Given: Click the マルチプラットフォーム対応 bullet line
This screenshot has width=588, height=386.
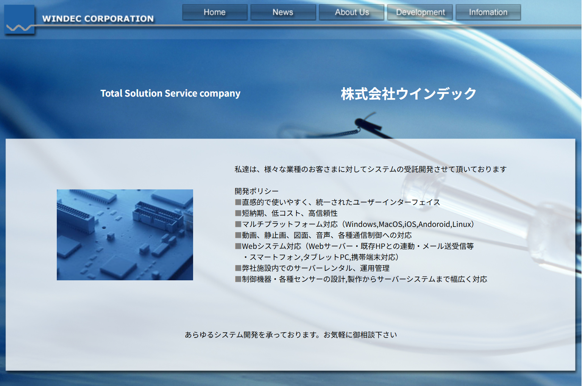Looking at the screenshot, I should pos(354,224).
